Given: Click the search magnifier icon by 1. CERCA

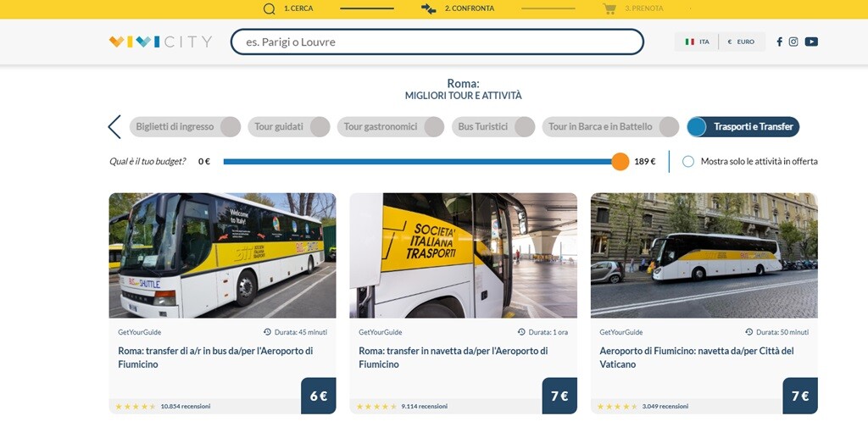Looking at the screenshot, I should (269, 8).
